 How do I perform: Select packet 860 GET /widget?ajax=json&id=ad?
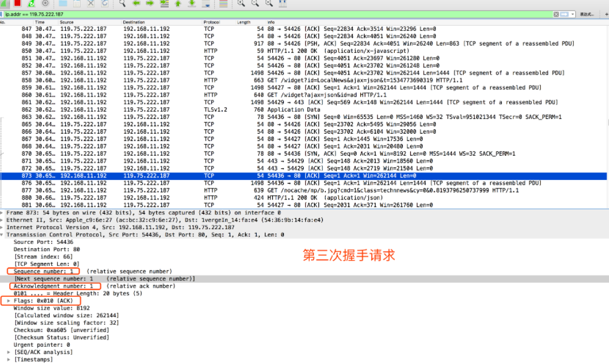coord(303,95)
